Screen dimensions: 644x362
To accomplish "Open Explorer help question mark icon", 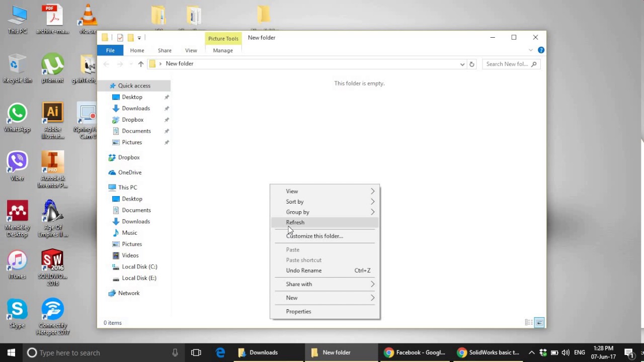I will 541,50.
